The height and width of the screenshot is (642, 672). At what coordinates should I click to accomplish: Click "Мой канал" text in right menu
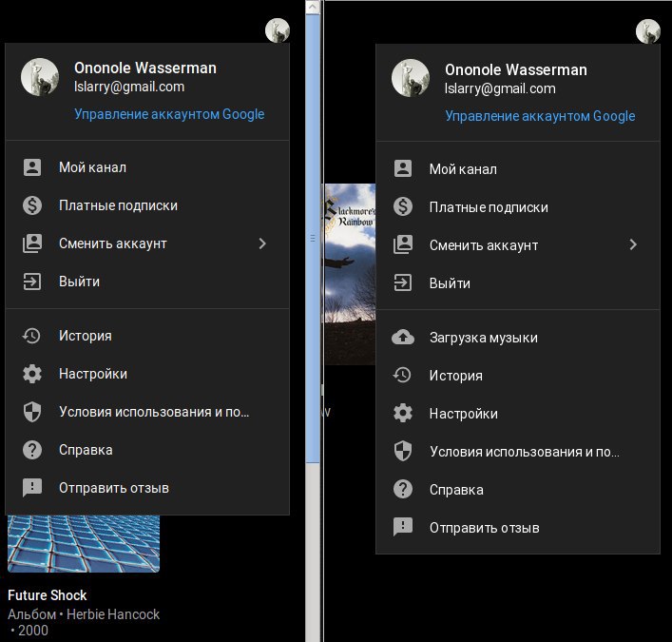click(x=463, y=169)
